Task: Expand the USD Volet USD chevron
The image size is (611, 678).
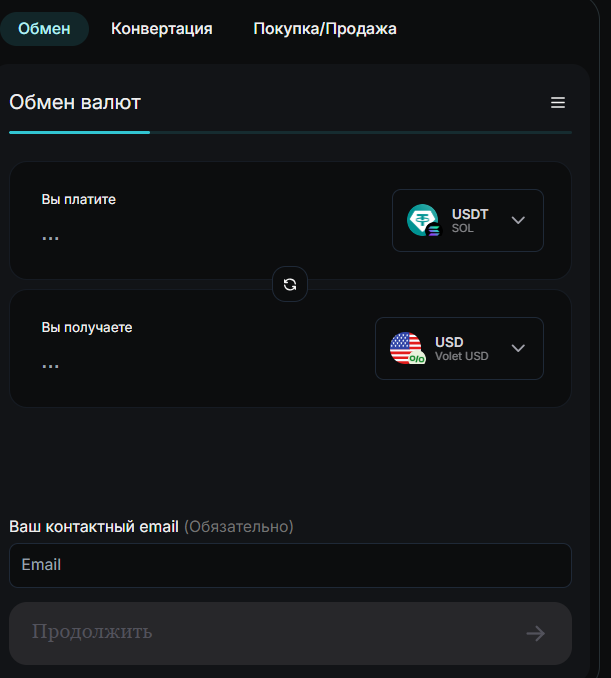Action: pyautogui.click(x=518, y=348)
